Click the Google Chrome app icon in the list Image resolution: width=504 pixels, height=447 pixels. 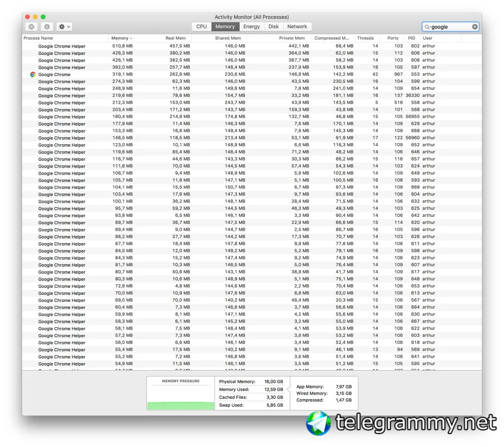(33, 74)
